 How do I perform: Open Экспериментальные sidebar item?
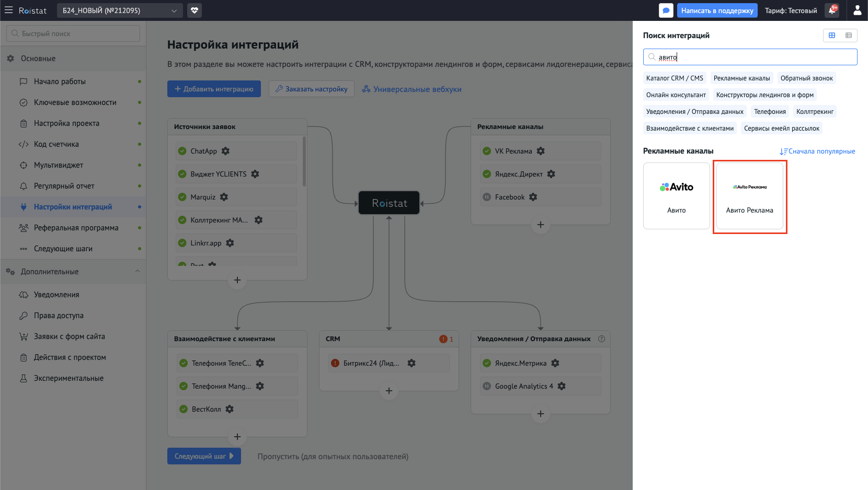(x=73, y=378)
